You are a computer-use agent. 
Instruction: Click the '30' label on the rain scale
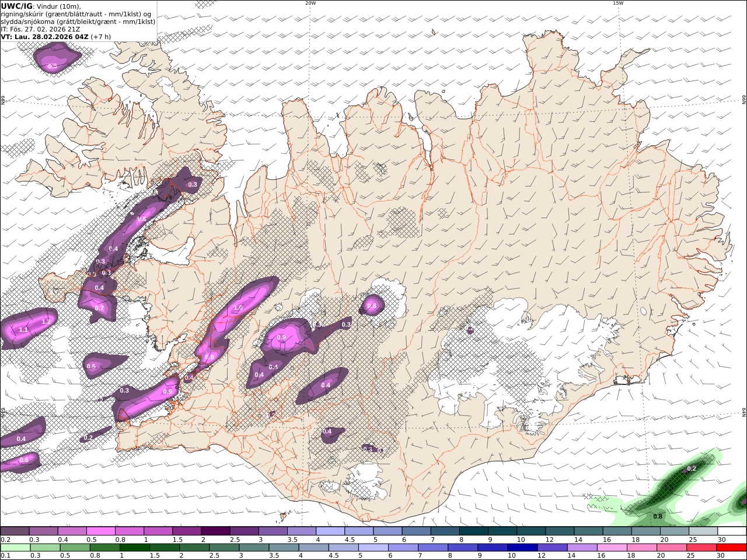tap(722, 556)
